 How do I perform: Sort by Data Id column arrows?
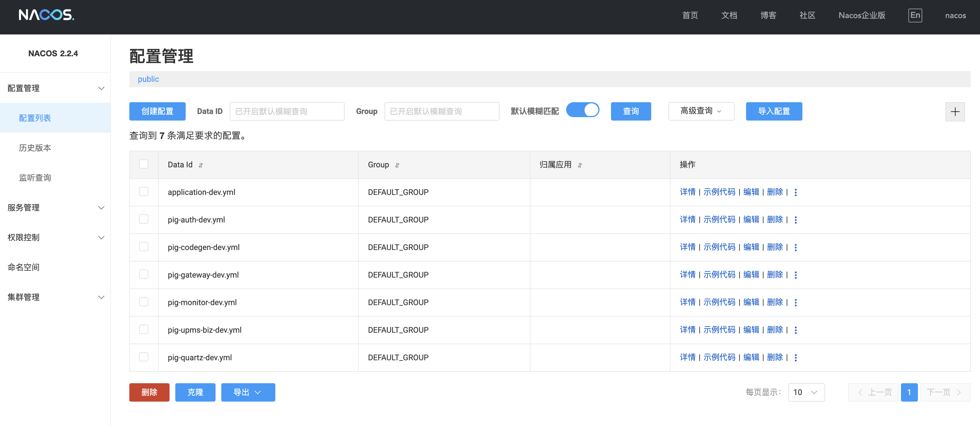(x=201, y=165)
